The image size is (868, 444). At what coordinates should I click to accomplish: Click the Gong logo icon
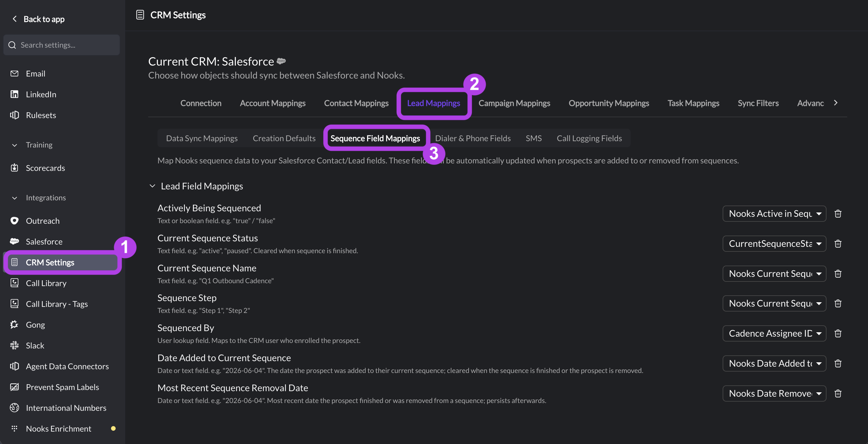coord(14,324)
